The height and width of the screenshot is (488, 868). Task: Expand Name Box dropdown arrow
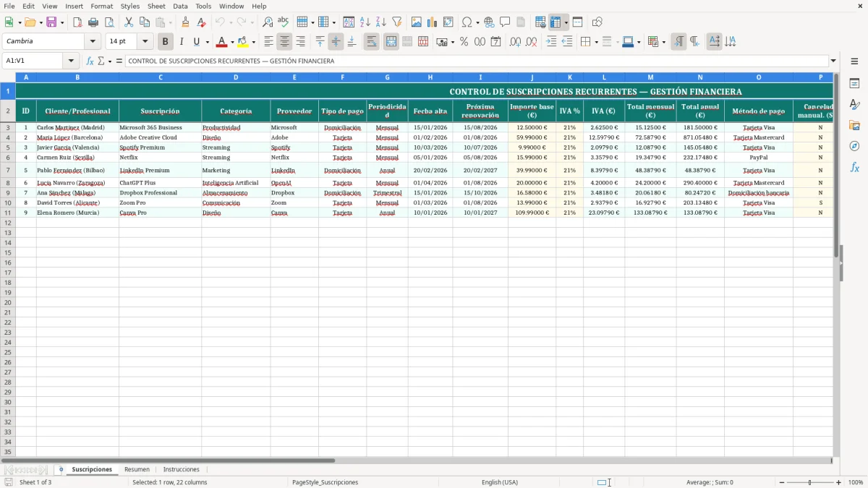71,61
